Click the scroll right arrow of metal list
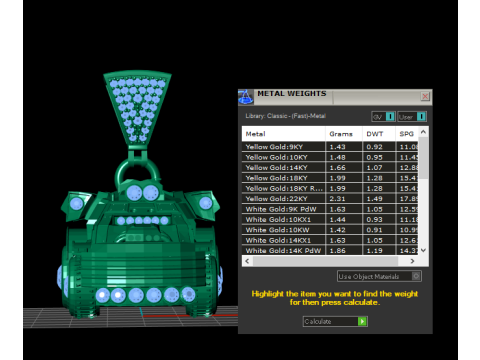This screenshot has height=360, width=480. tap(412, 261)
